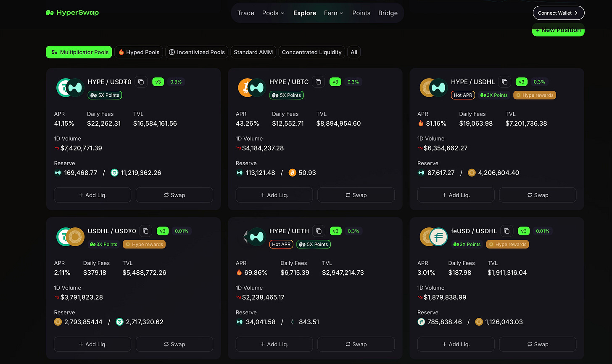Click the 1D Volume value $4,184,237.28
The image size is (612, 364).
point(263,148)
